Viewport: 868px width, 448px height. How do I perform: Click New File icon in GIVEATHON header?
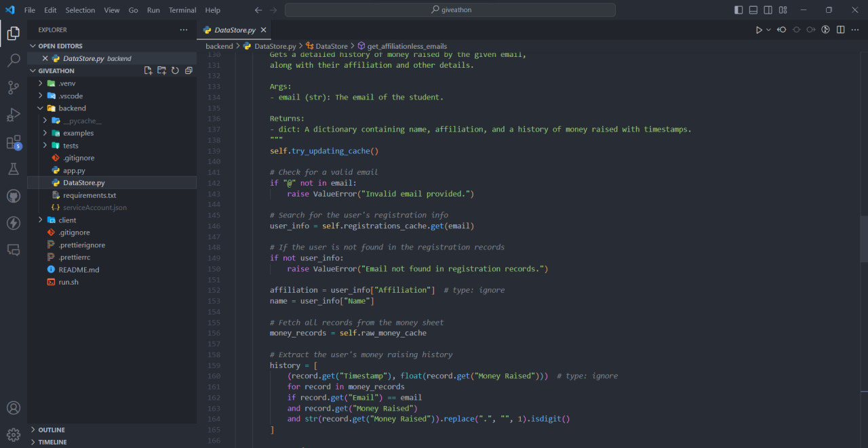coord(149,70)
